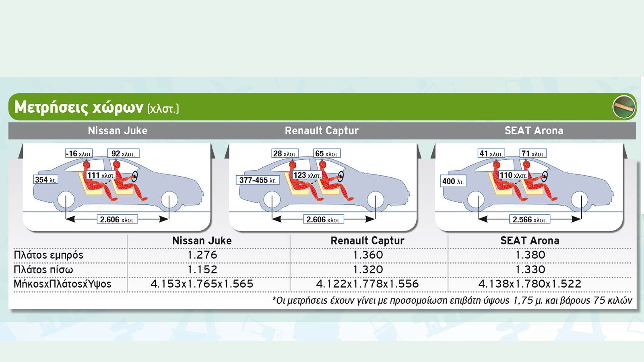The width and height of the screenshot is (644, 362).
Task: Click 'Renault Captur' in the gray header bar
Action: point(322,131)
